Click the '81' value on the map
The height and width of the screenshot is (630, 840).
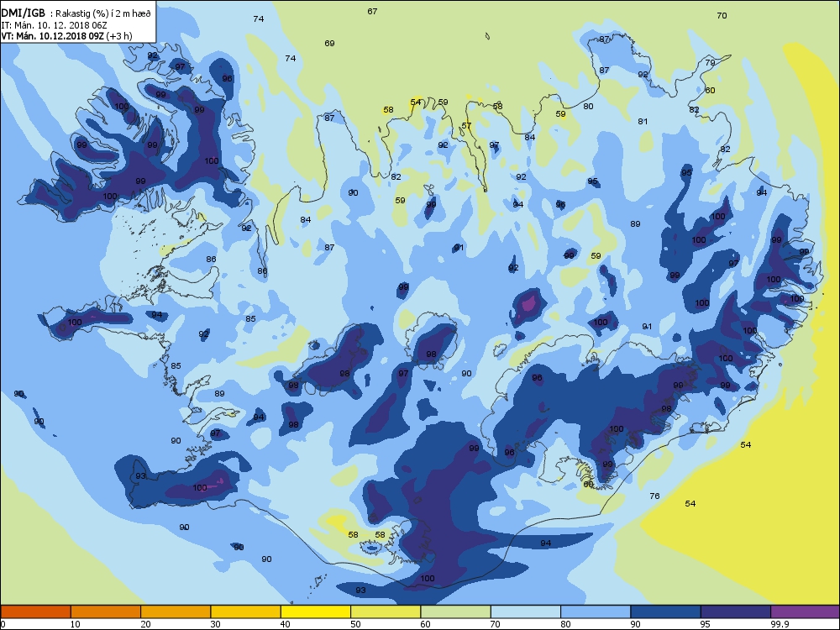pos(643,122)
